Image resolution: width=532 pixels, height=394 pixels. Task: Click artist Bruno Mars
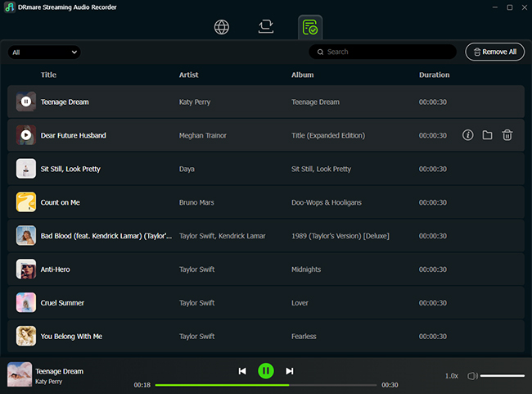[x=196, y=202]
